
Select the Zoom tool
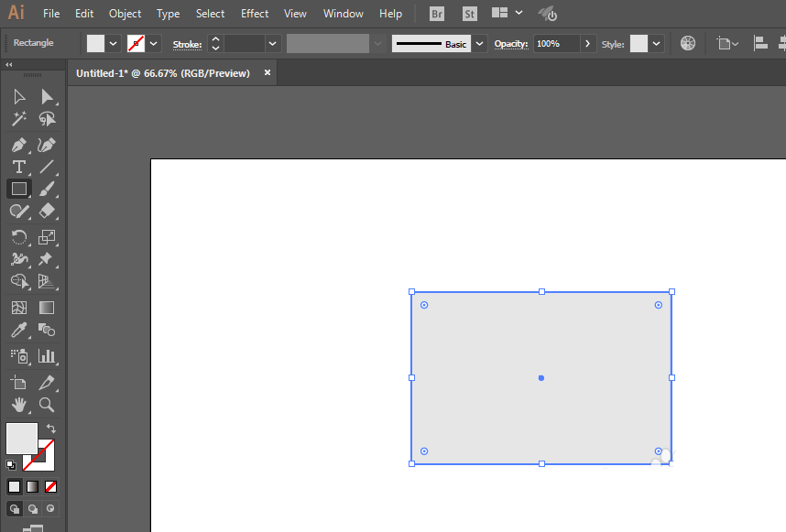click(47, 405)
